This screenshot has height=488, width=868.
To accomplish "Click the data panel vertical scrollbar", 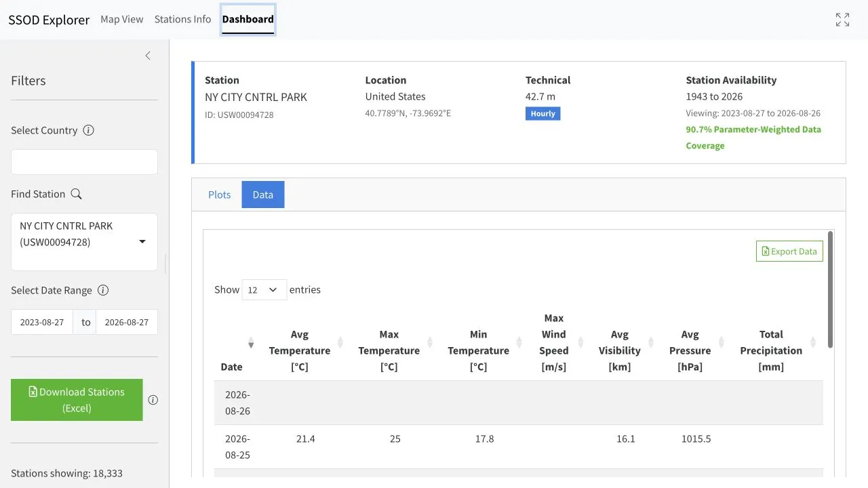I will 830,290.
